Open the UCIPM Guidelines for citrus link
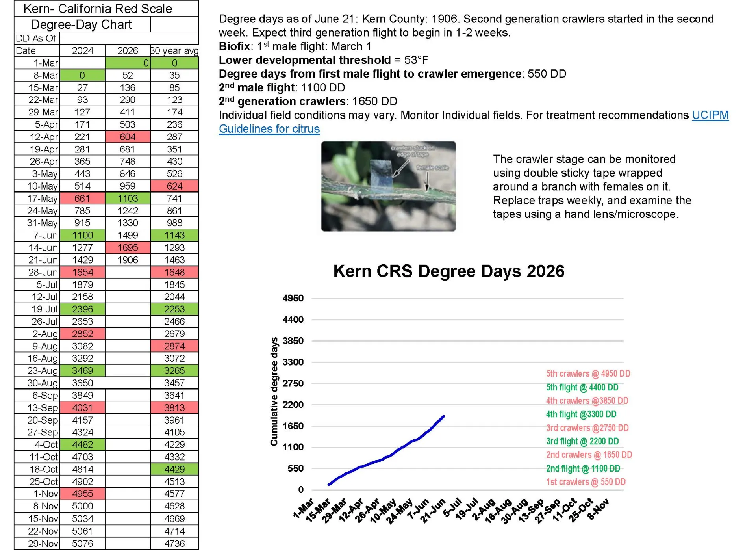 click(474, 122)
